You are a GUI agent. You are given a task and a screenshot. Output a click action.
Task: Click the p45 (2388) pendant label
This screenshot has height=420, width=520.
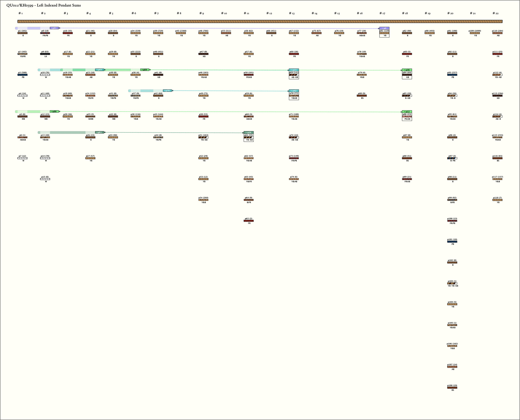point(181,31)
